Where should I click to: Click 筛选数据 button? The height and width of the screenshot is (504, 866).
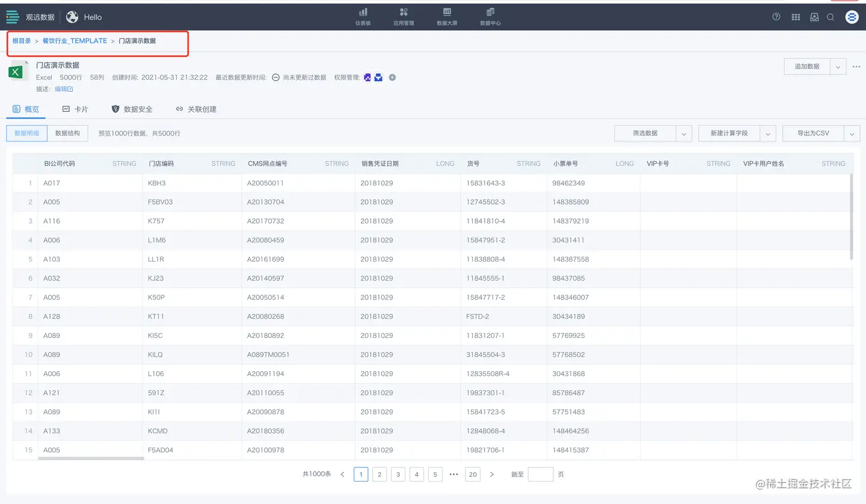point(645,133)
